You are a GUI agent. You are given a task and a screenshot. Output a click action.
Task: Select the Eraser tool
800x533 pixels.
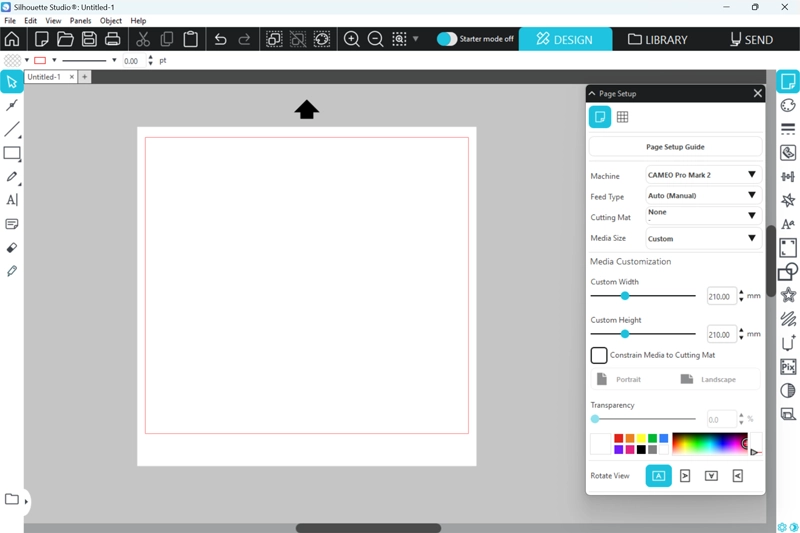pyautogui.click(x=12, y=247)
